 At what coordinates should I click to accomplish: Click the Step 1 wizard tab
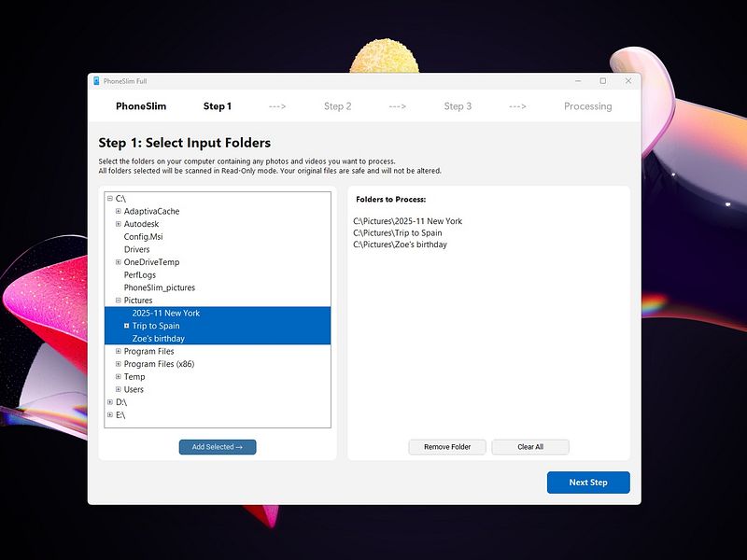coord(218,106)
